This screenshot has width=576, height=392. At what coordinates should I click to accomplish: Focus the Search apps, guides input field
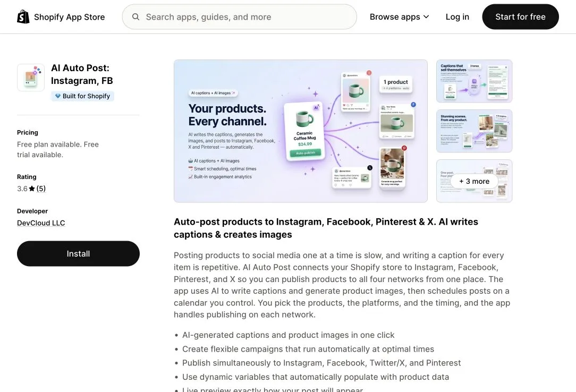pyautogui.click(x=240, y=17)
